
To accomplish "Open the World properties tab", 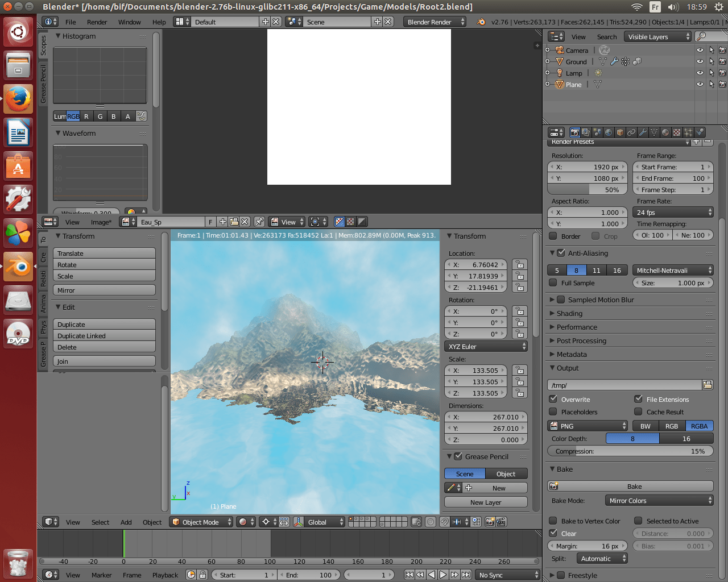I will click(x=609, y=132).
